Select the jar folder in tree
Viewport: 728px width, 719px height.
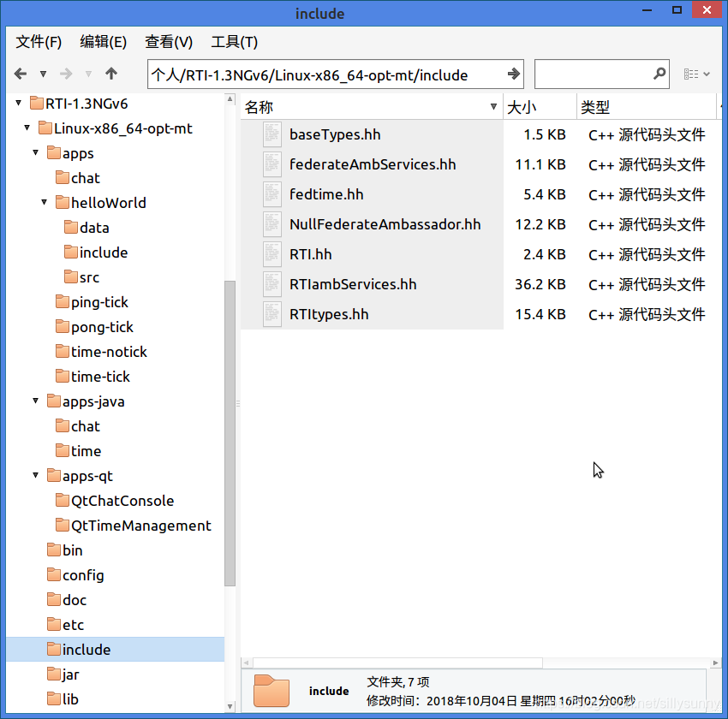(63, 674)
